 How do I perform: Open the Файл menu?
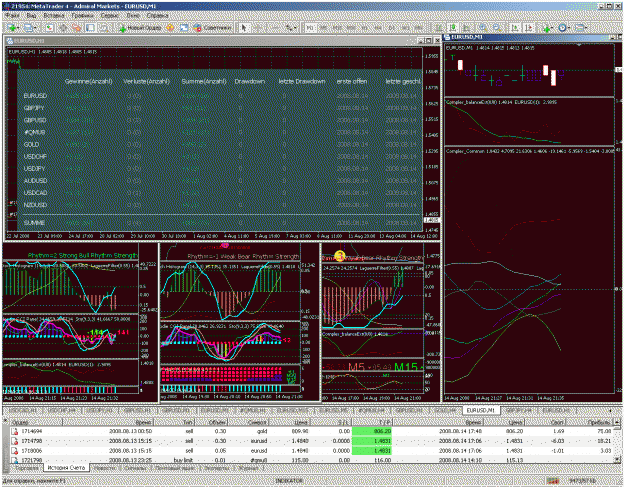point(12,16)
